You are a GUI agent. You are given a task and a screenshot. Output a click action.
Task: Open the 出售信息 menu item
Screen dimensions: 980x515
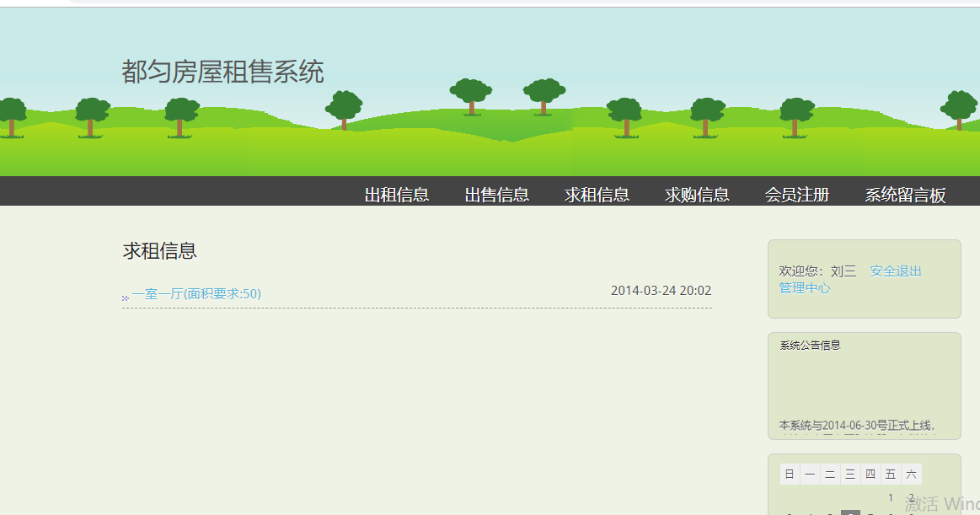pos(497,195)
